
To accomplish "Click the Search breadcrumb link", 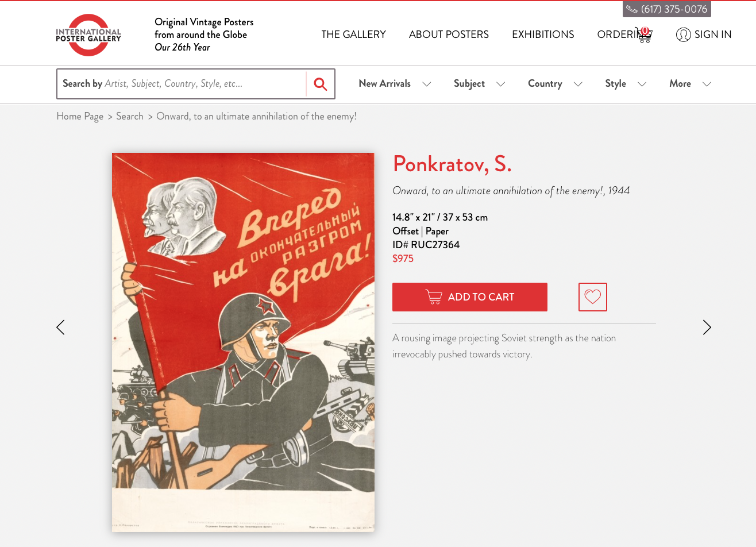I will [x=130, y=117].
